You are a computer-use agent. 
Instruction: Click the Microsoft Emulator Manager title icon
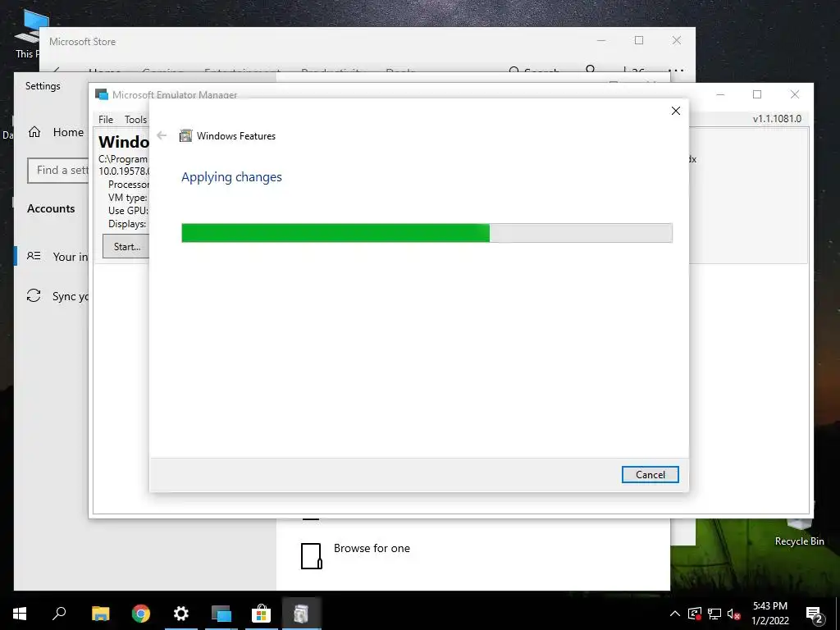102,94
